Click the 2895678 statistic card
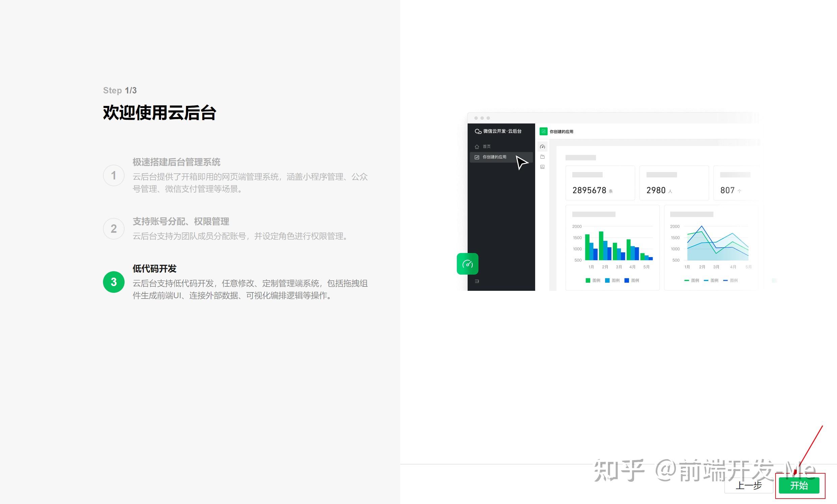 point(600,183)
